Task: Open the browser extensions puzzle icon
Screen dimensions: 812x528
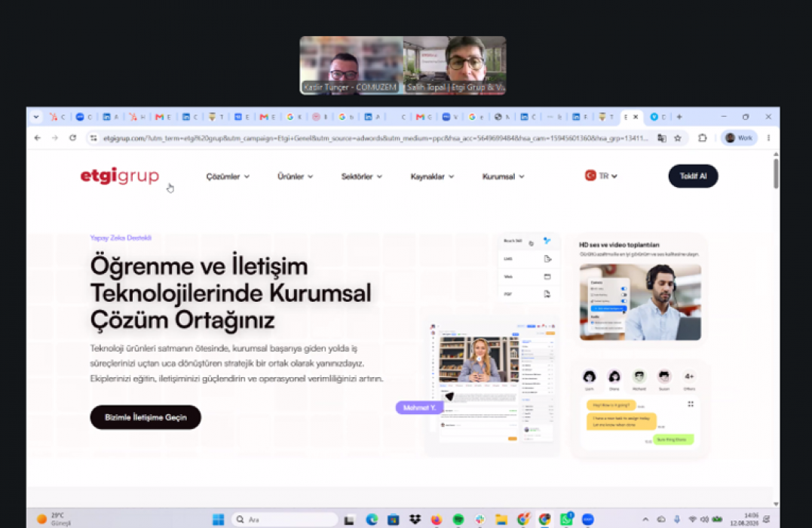Action: pos(702,138)
